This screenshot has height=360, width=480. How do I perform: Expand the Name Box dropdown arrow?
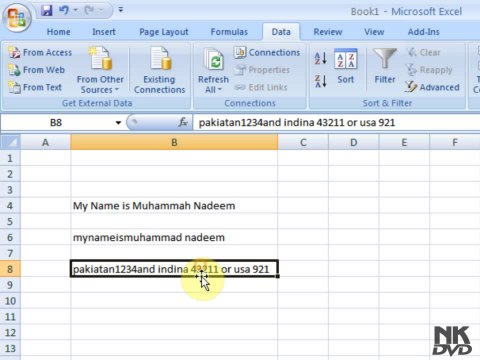[118, 123]
